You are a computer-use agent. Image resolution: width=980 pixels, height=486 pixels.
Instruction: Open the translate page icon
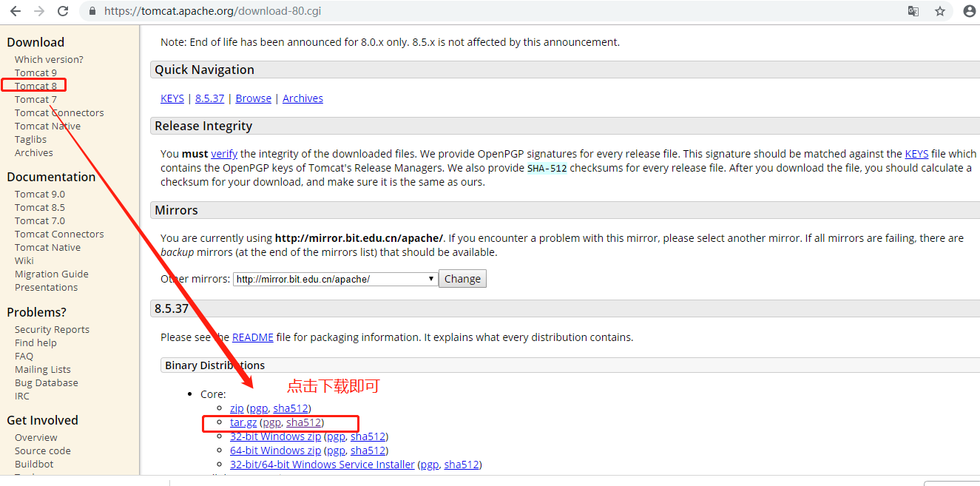913,11
